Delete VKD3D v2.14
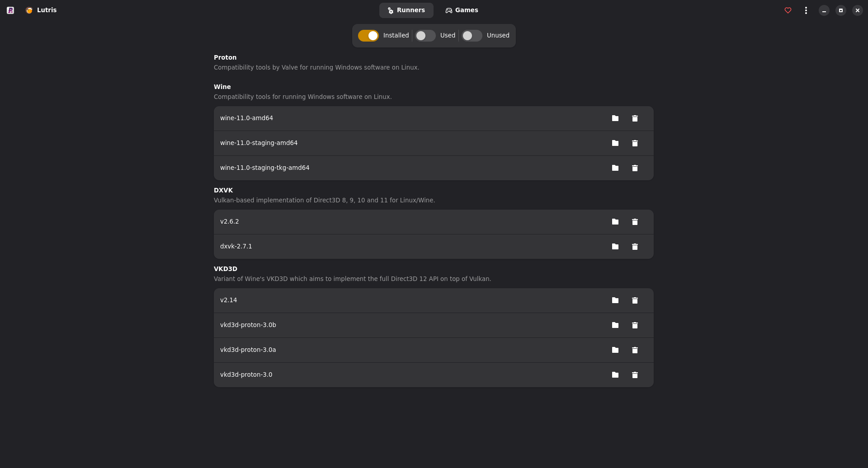Screen dimensions: 868x468 (635, 300)
